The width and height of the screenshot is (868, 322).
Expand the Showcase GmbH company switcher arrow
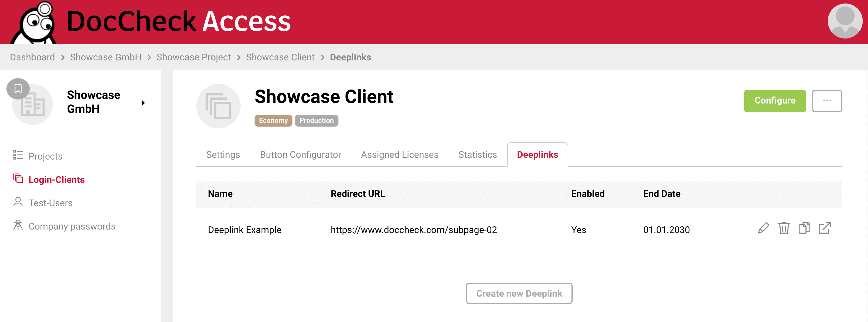[x=143, y=103]
